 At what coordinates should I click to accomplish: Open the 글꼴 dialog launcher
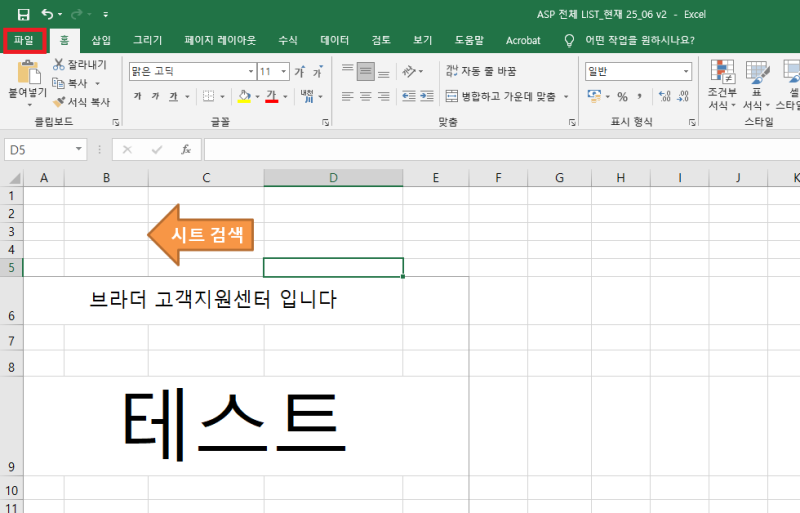326,123
